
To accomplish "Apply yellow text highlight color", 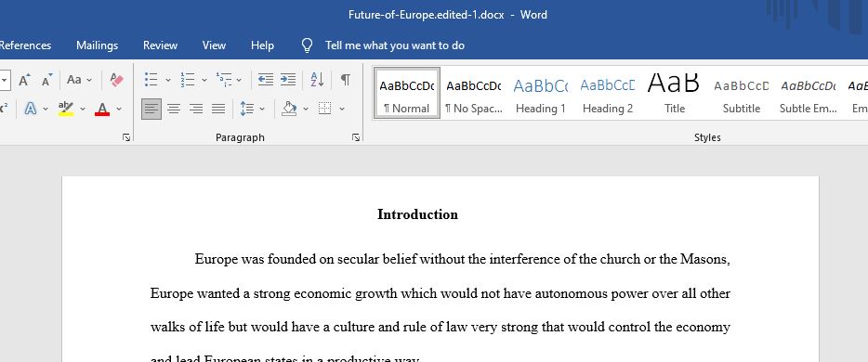I will pos(66,109).
